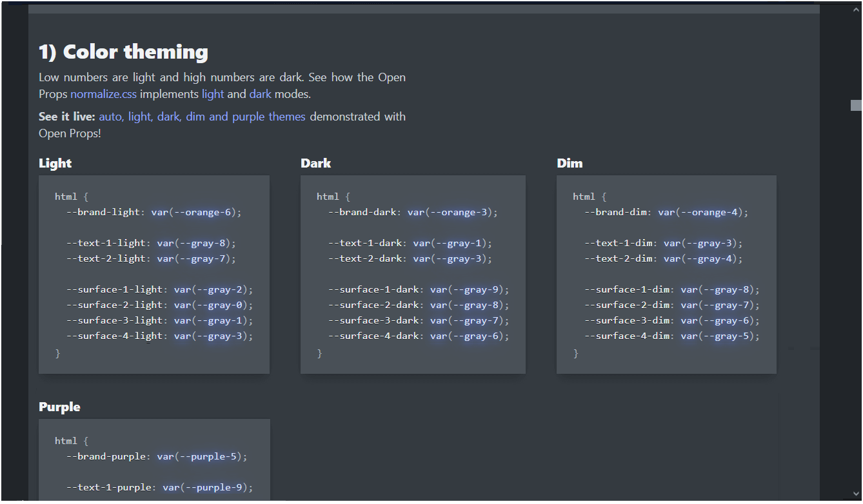Click the 'Light' code block heading
The width and height of the screenshot is (863, 504).
pyautogui.click(x=55, y=163)
